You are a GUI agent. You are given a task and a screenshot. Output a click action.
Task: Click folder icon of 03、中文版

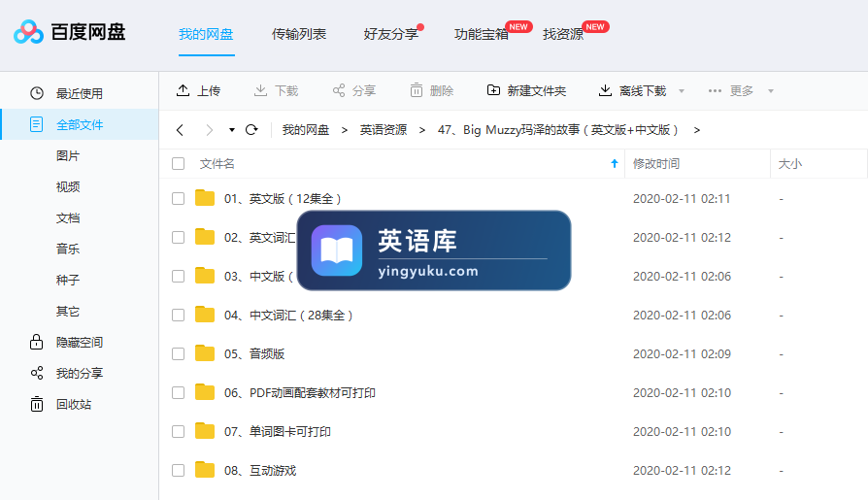[205, 275]
